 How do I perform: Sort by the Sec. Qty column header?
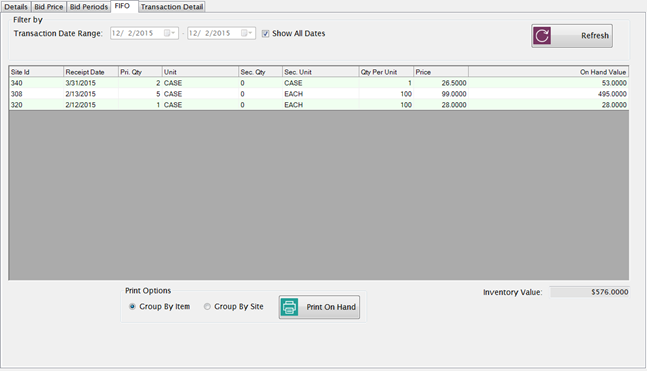pos(260,72)
